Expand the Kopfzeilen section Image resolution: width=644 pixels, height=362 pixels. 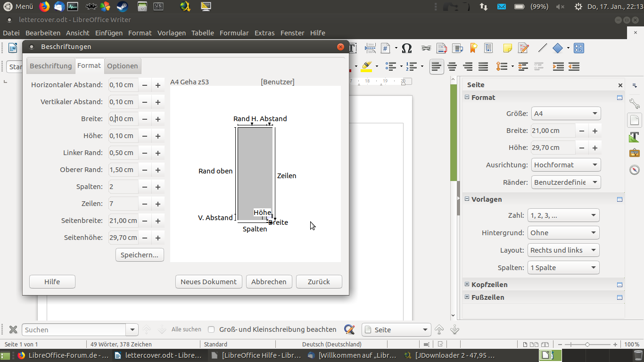click(467, 284)
